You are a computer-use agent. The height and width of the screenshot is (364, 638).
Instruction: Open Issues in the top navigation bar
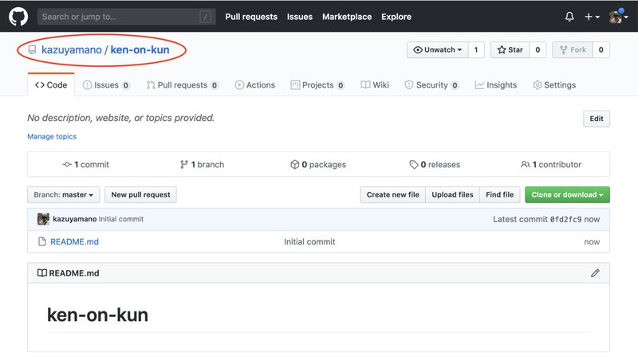(300, 17)
